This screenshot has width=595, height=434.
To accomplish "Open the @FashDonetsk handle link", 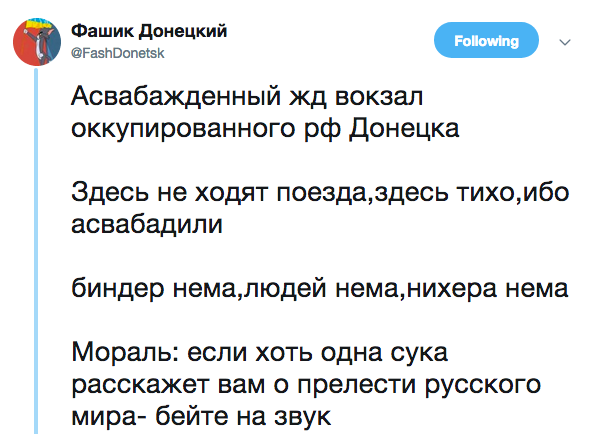I will pos(118,53).
